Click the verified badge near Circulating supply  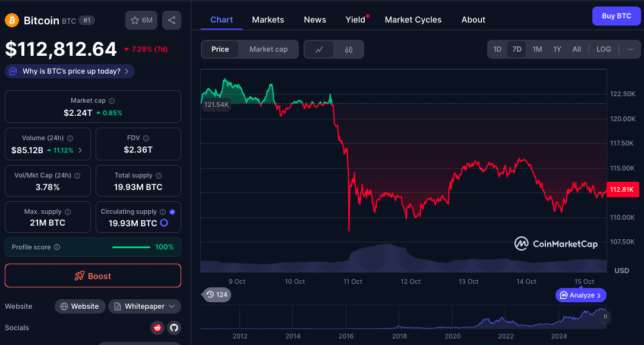tap(172, 212)
